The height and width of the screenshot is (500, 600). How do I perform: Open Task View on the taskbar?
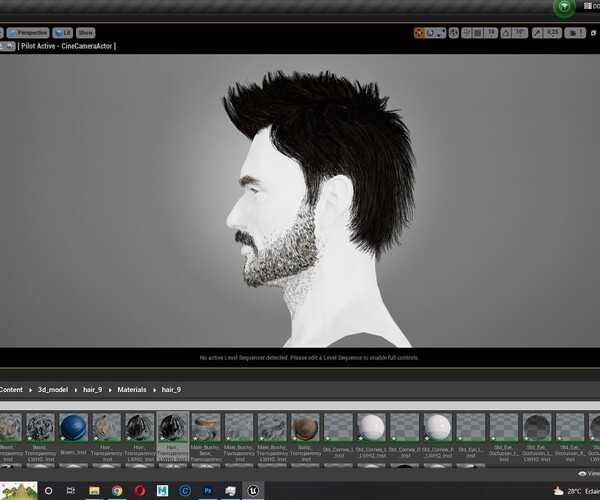tap(71, 491)
